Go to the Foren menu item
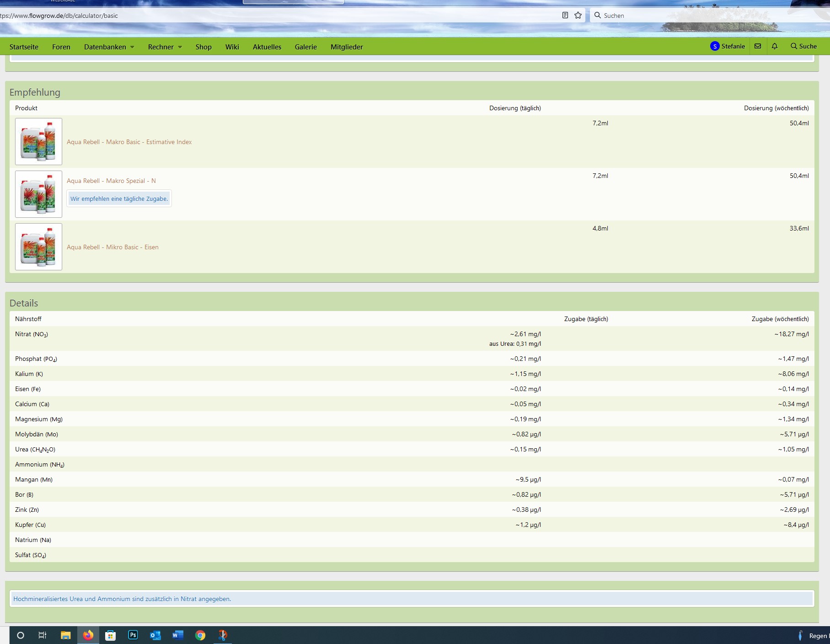Image resolution: width=830 pixels, height=644 pixels. coord(61,47)
